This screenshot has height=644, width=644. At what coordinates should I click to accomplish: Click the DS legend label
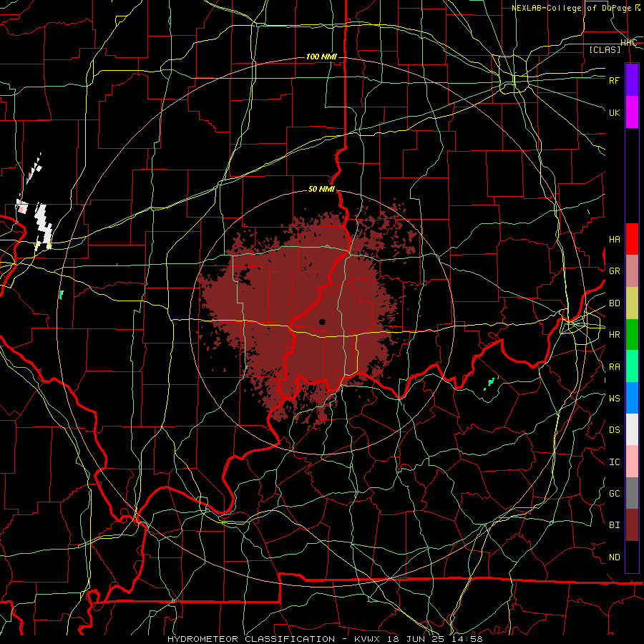pyautogui.click(x=614, y=430)
